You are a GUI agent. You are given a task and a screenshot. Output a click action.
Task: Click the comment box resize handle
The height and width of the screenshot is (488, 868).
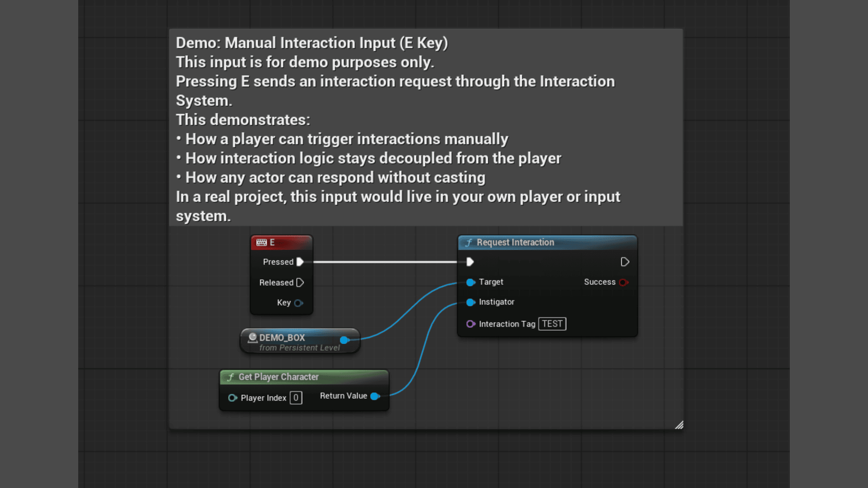[679, 425]
